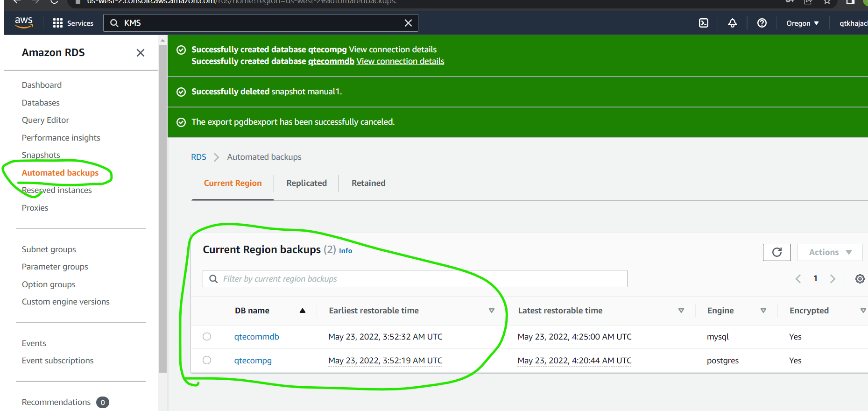
Task: Open the qtecommdb backup link
Action: pos(257,337)
